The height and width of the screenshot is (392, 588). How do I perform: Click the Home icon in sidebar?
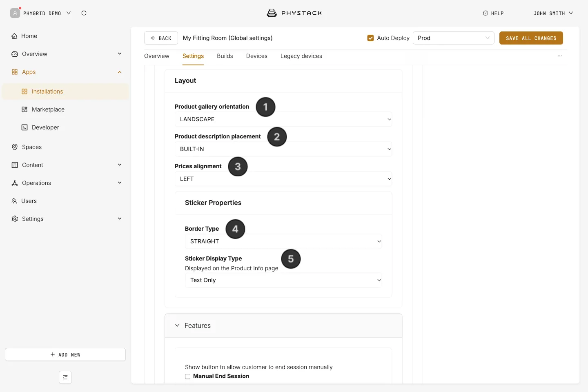click(x=14, y=36)
